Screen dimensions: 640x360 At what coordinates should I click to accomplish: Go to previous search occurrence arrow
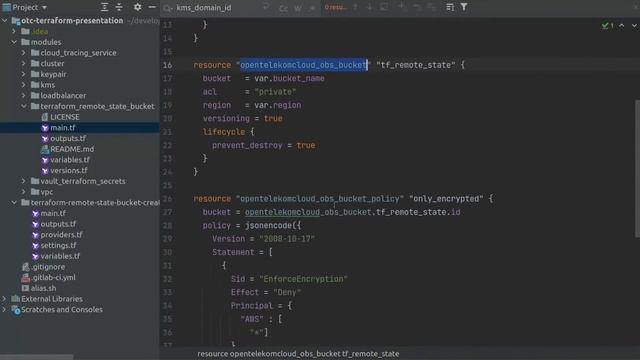[x=356, y=7]
